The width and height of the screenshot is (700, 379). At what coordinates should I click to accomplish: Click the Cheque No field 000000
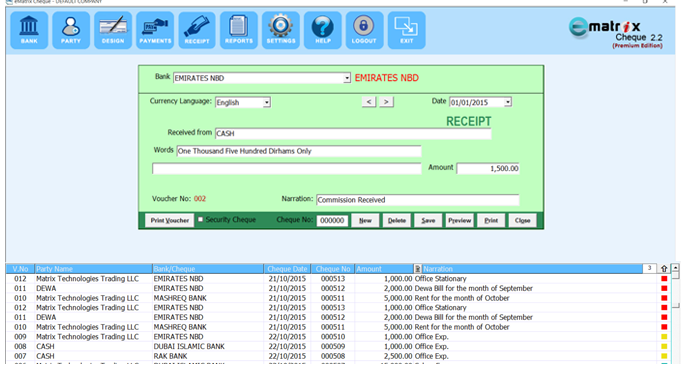(x=332, y=220)
